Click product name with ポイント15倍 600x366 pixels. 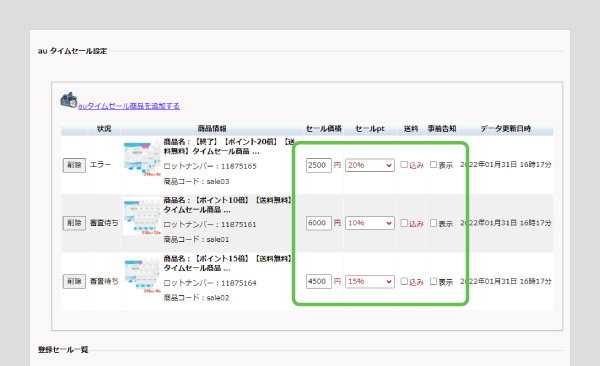coord(228,263)
